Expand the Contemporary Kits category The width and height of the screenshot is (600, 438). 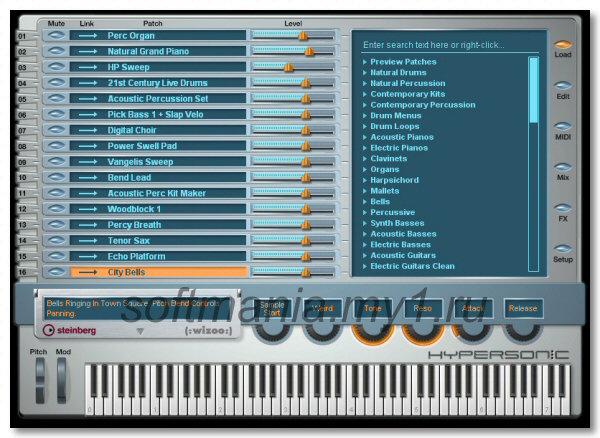(x=365, y=94)
